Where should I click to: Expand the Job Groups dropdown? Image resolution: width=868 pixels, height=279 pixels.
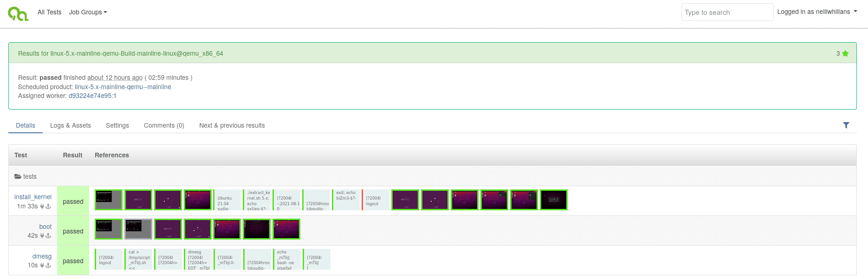88,12
